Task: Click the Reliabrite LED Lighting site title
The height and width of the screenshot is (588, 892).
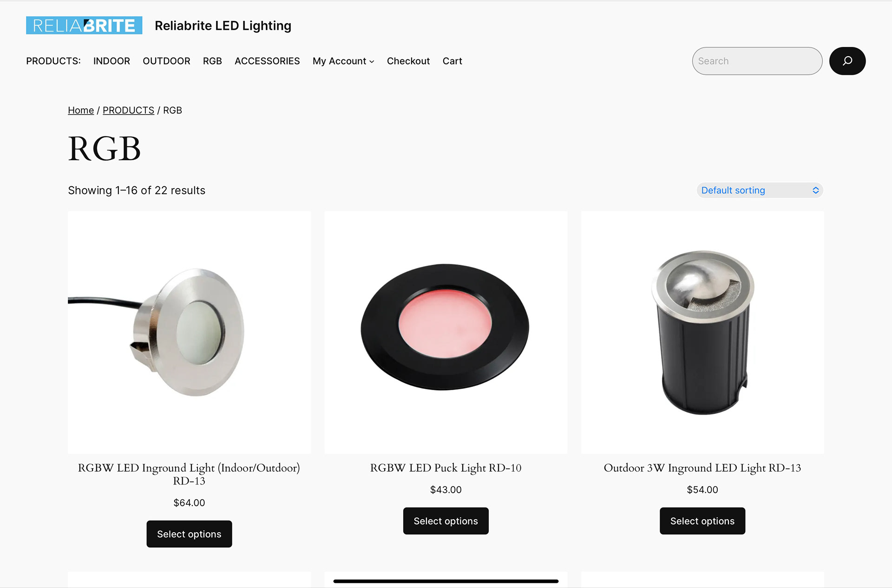Action: (223, 26)
